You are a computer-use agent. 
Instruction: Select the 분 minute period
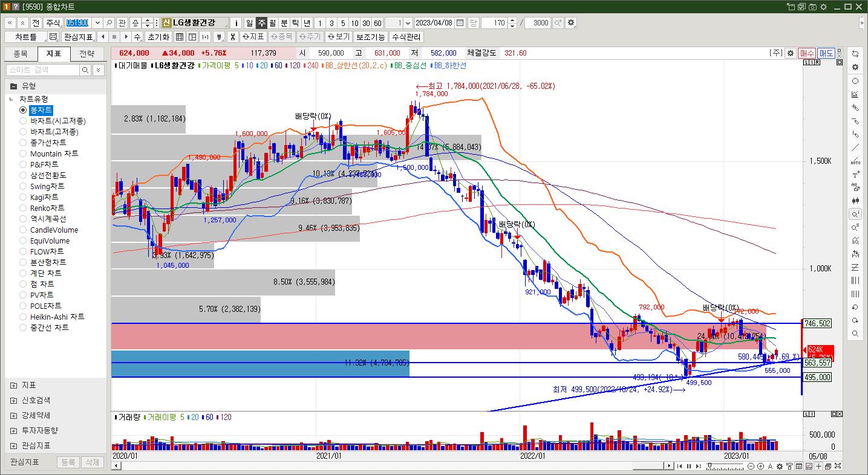click(x=284, y=23)
